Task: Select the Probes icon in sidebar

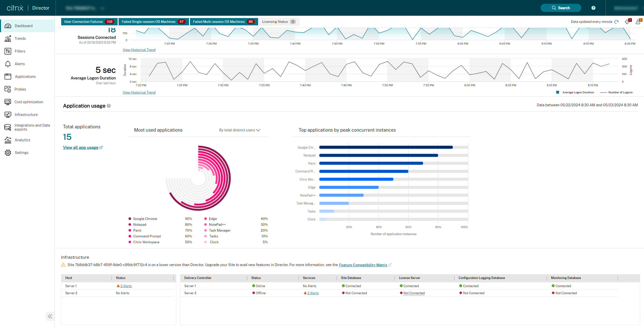Action: pos(8,89)
